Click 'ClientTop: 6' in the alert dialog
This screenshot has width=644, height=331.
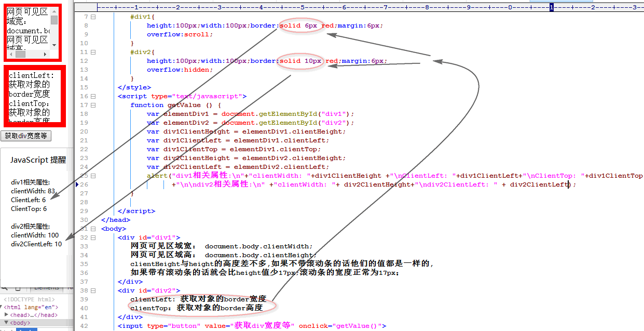tap(29, 209)
